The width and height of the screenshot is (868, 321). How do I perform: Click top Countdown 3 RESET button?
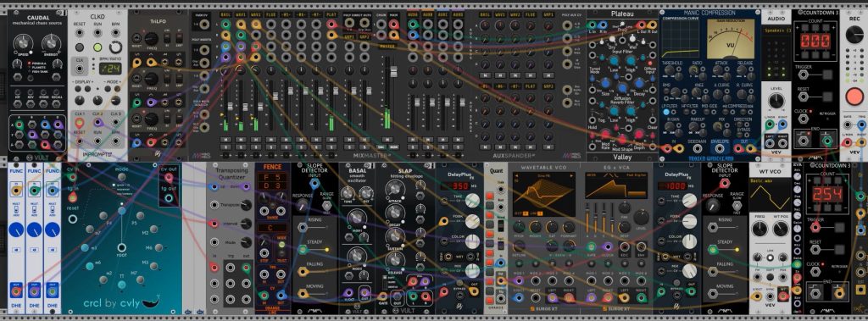pos(827,96)
